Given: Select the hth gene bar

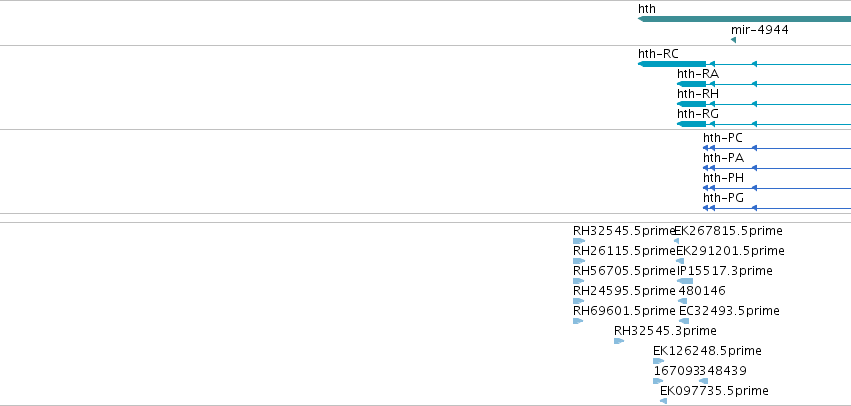Looking at the screenshot, I should (x=744, y=19).
